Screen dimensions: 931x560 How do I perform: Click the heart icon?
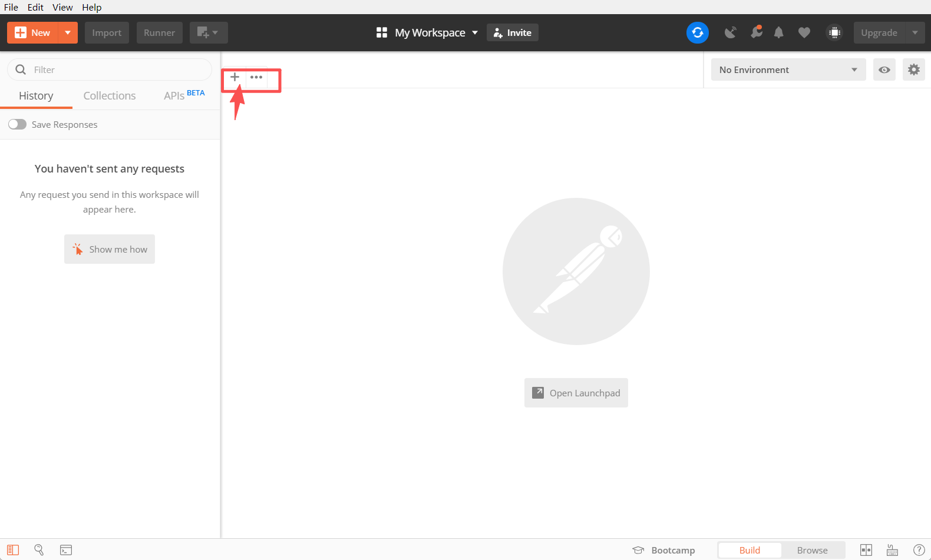point(804,32)
